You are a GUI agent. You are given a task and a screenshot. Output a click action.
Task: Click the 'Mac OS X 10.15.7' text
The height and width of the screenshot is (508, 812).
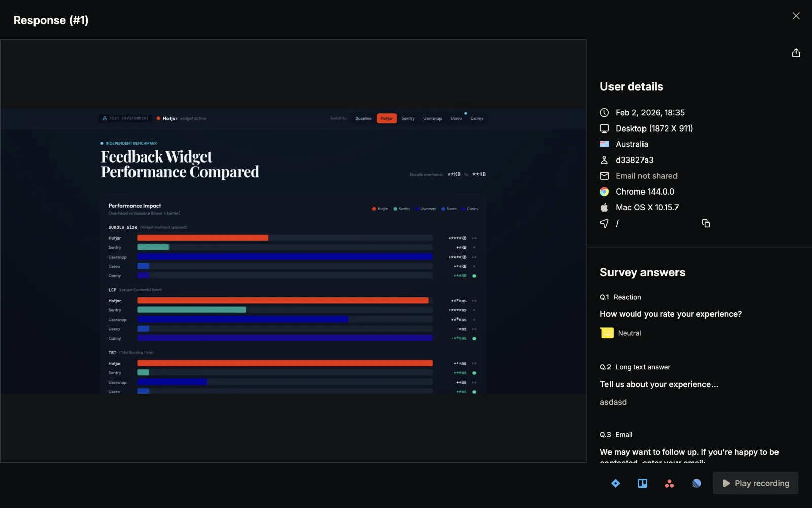click(647, 207)
